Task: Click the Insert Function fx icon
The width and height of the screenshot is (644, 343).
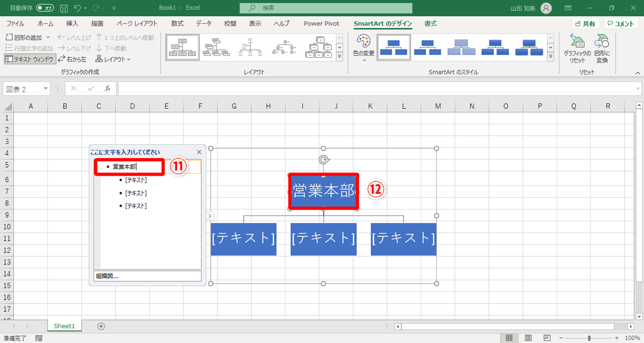Action: coord(107,88)
